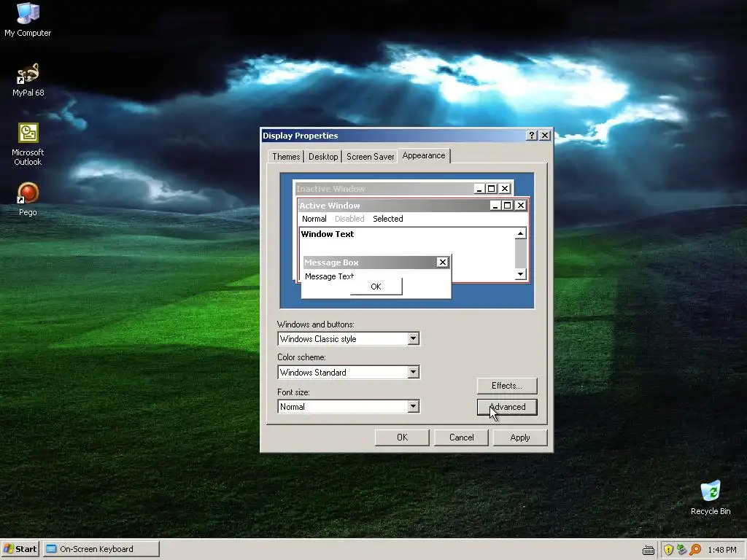Open the My Computer desktop icon
The height and width of the screenshot is (560, 747).
[x=28, y=19]
